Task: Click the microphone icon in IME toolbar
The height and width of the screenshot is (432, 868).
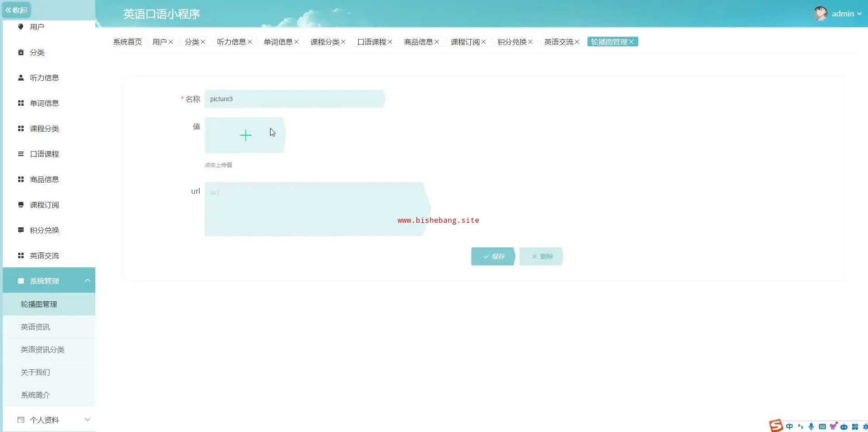Action: coord(811,427)
